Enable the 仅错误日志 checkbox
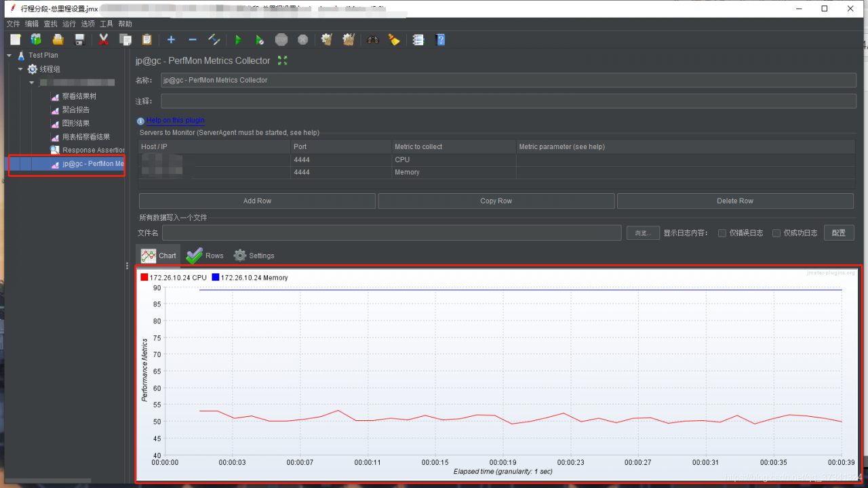The height and width of the screenshot is (488, 868). tap(722, 233)
